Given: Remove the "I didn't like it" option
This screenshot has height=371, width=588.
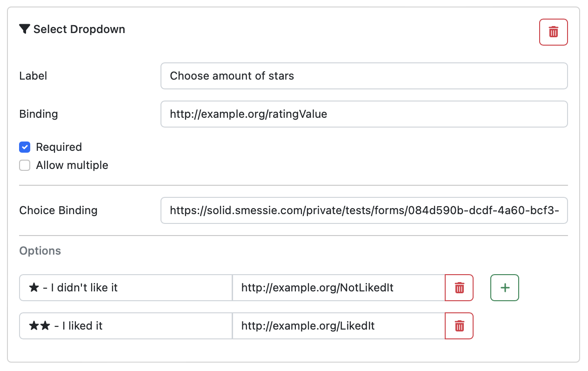Looking at the screenshot, I should [459, 288].
